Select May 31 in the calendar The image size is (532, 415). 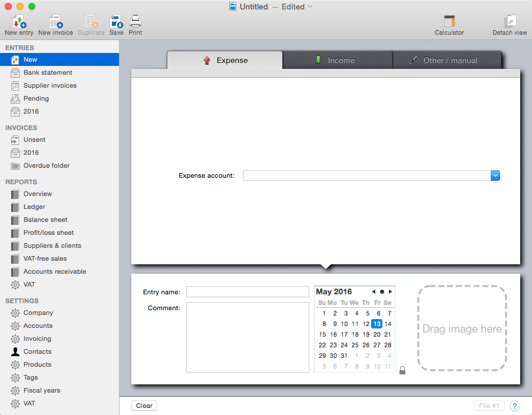[x=344, y=356]
